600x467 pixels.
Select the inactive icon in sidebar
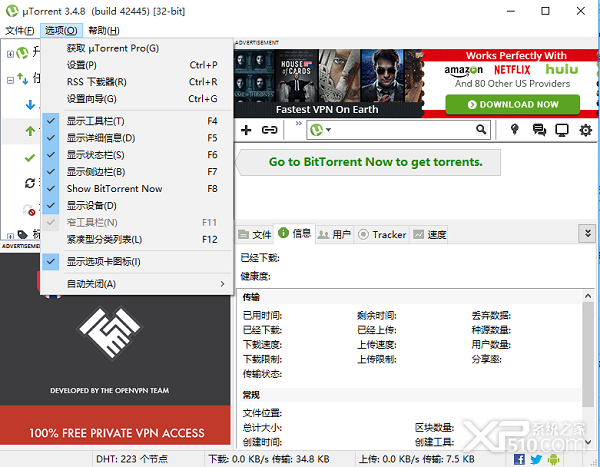click(x=29, y=210)
